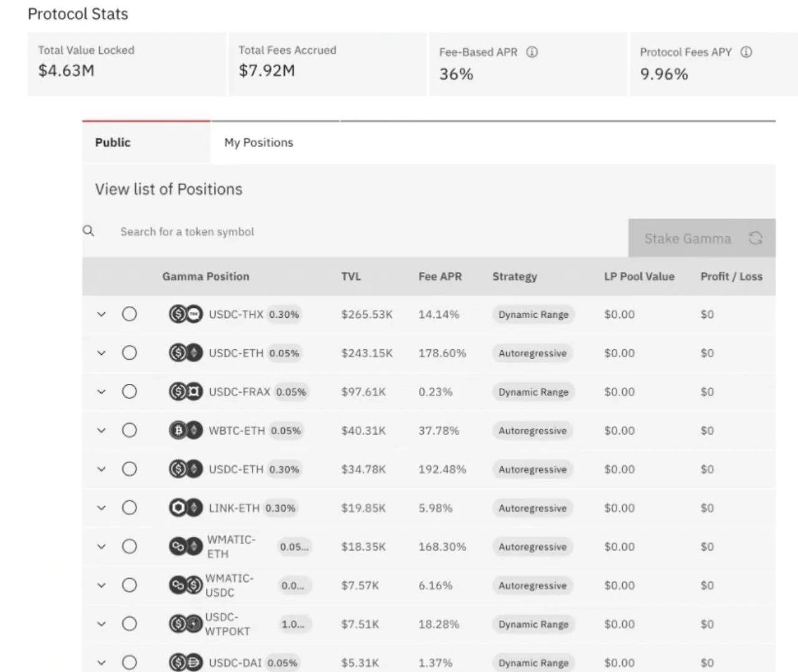Click the Fee-Based APR info icon
The width and height of the screenshot is (798, 672).
(532, 52)
